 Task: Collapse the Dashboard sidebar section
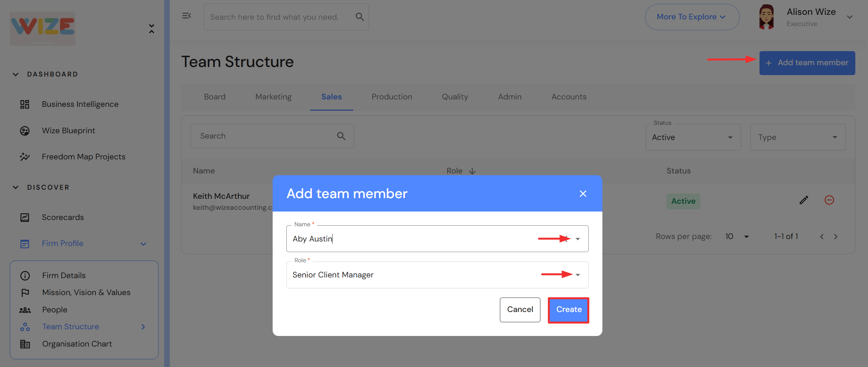pyautogui.click(x=15, y=74)
